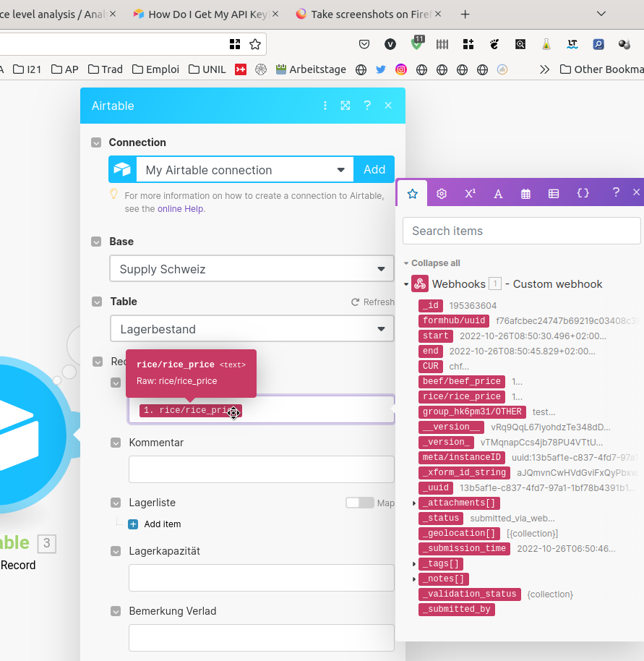Add a new Airtable connection
The image size is (644, 661).
(374, 169)
